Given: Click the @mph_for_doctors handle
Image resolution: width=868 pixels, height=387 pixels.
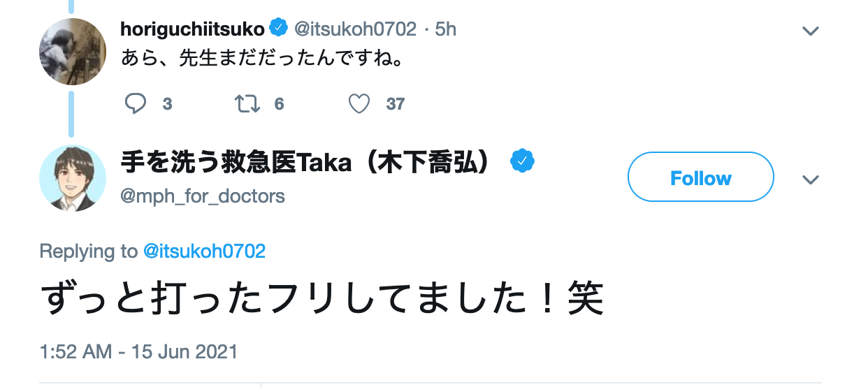Looking at the screenshot, I should pos(203,196).
